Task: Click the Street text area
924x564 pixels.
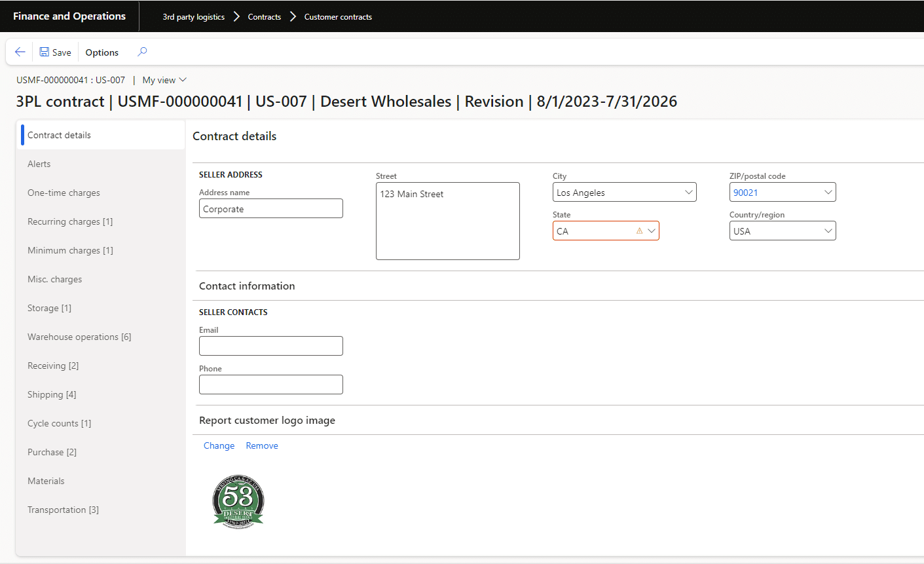Action: click(x=448, y=221)
